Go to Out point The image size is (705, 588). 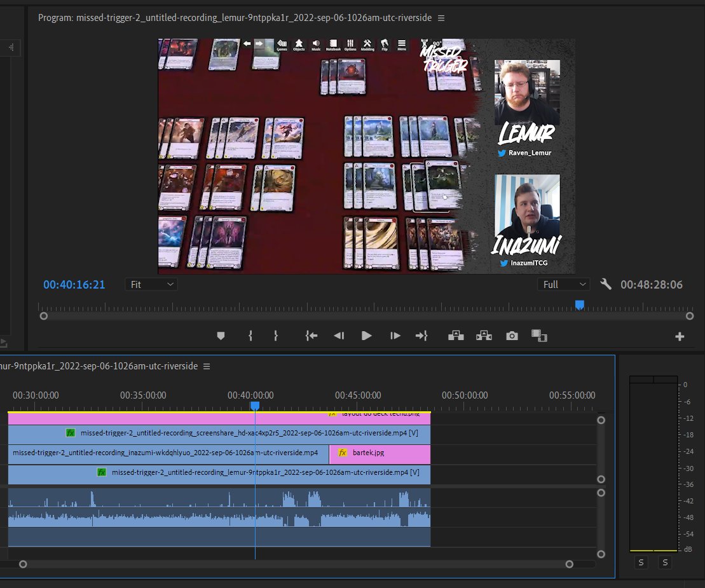click(421, 336)
